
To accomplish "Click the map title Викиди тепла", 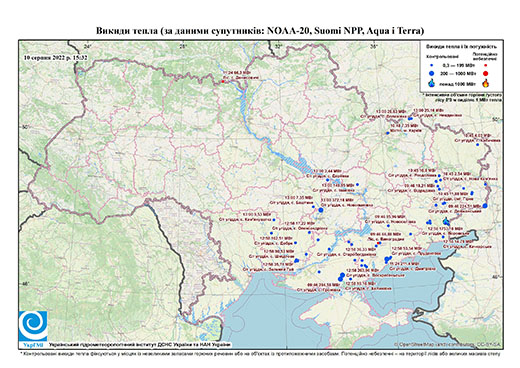I will 260,31.
